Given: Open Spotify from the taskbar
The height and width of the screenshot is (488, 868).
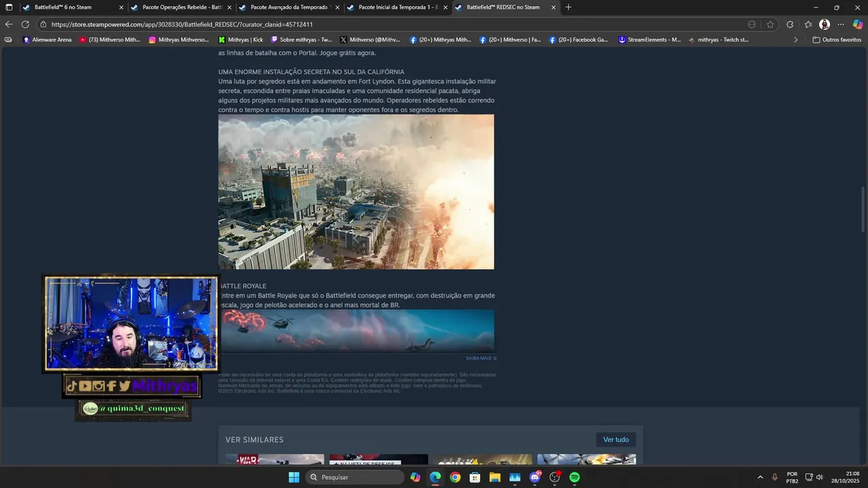Looking at the screenshot, I should 574,477.
